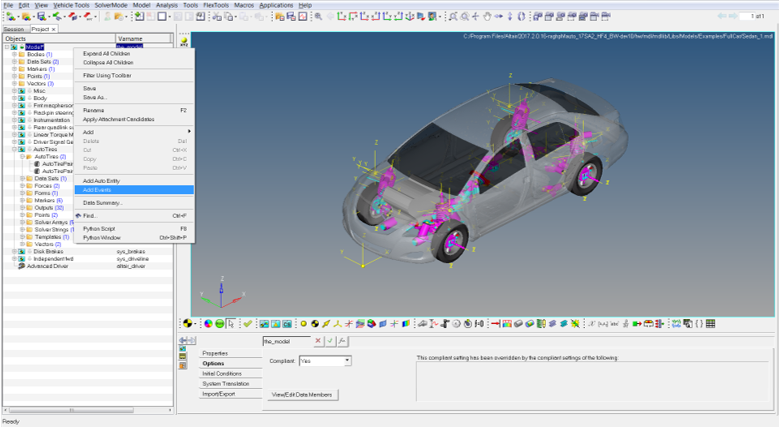Click the pan hand view tool
Screen dimensions: 780x429
488,17
